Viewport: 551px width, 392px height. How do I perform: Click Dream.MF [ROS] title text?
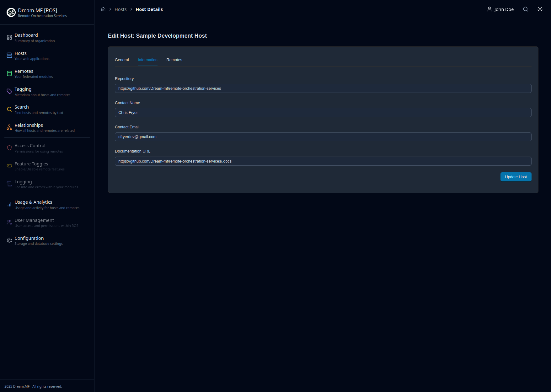click(x=38, y=10)
